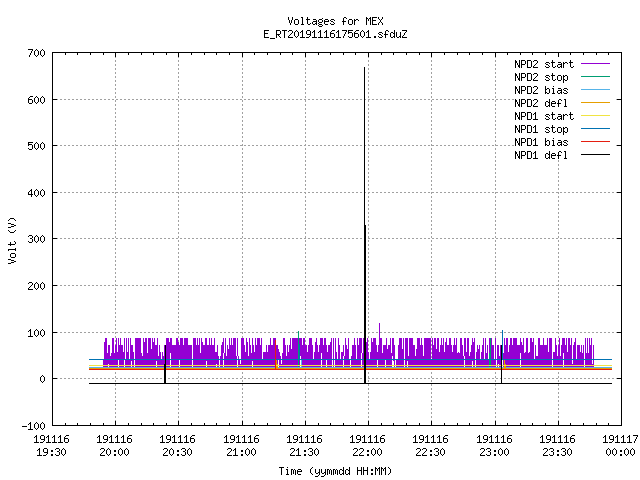Screen dimensions: 640x480
Task: Click the Volt (V) y-axis label
Action: 12,240
